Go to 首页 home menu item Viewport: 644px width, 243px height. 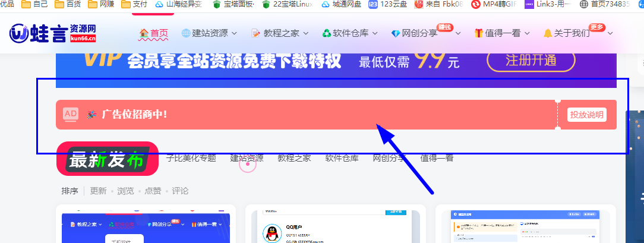click(x=154, y=33)
